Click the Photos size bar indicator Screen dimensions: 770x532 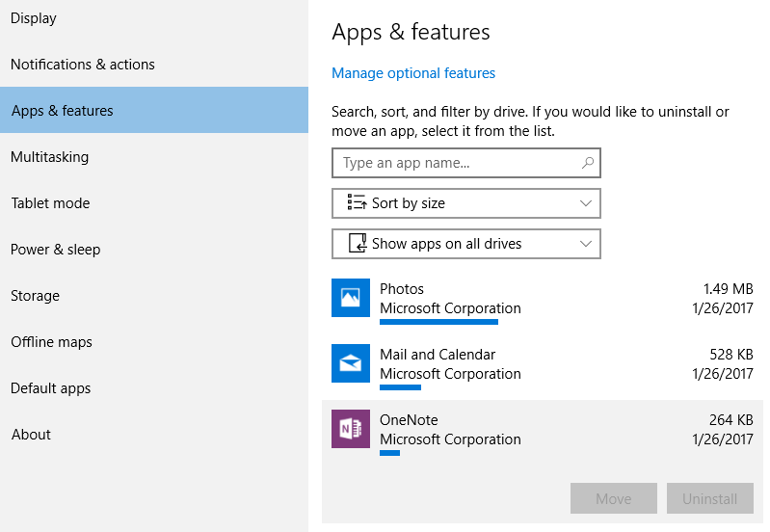(x=439, y=322)
